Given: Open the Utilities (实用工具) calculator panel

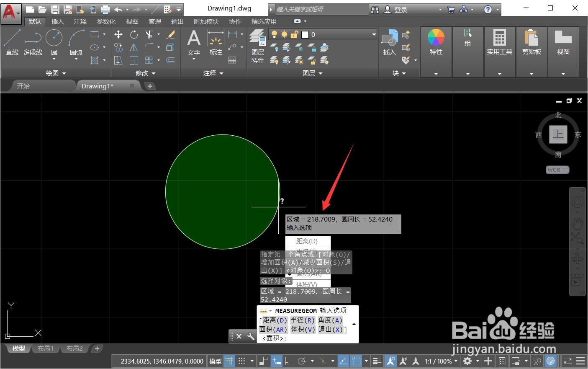Looking at the screenshot, I should pos(499,43).
